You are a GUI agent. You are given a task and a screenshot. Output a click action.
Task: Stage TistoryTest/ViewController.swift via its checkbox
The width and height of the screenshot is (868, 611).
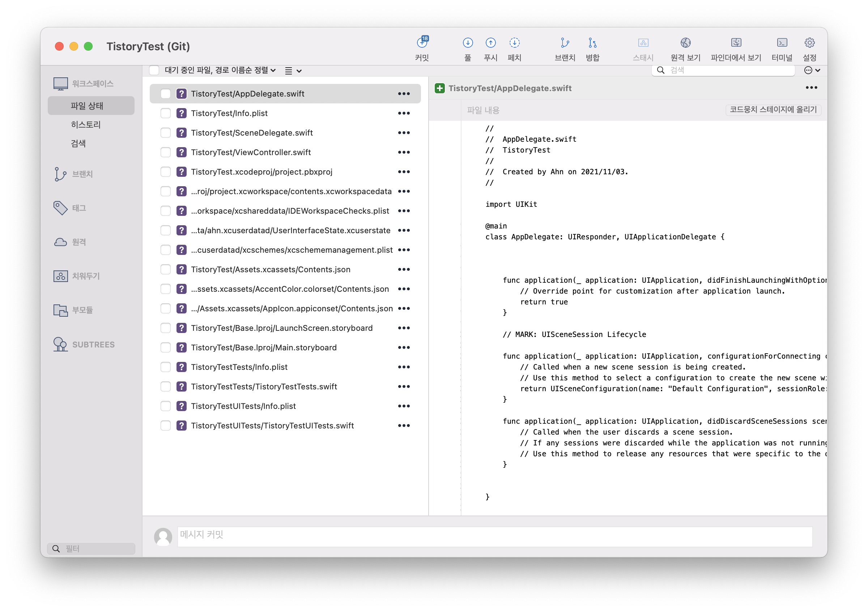click(166, 152)
